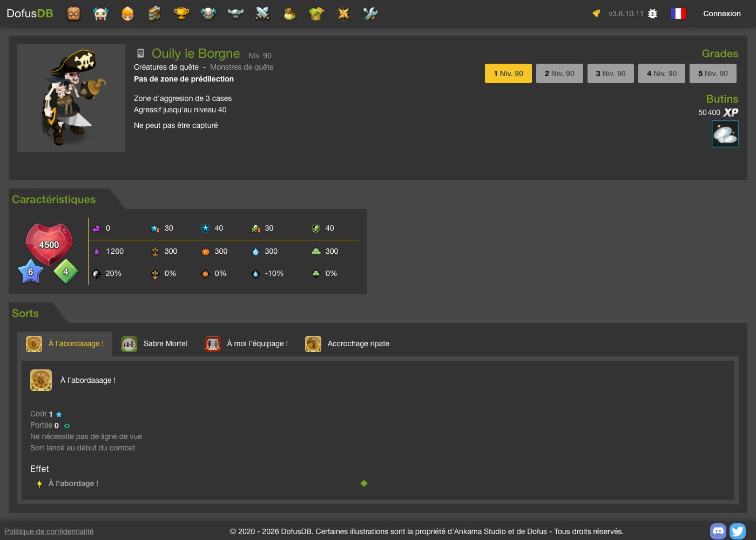Click the -10% resistance value
Image resolution: width=756 pixels, height=540 pixels.
coord(274,273)
